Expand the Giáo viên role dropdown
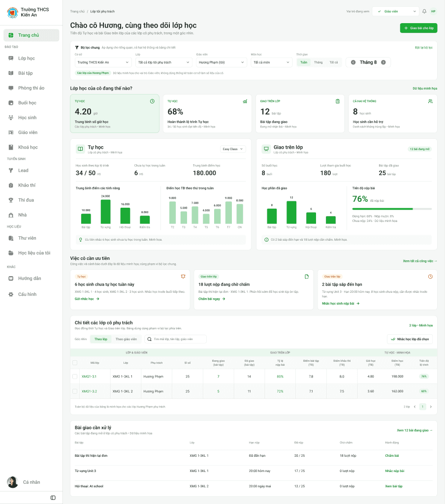This screenshot has width=445, height=504. pyautogui.click(x=395, y=11)
